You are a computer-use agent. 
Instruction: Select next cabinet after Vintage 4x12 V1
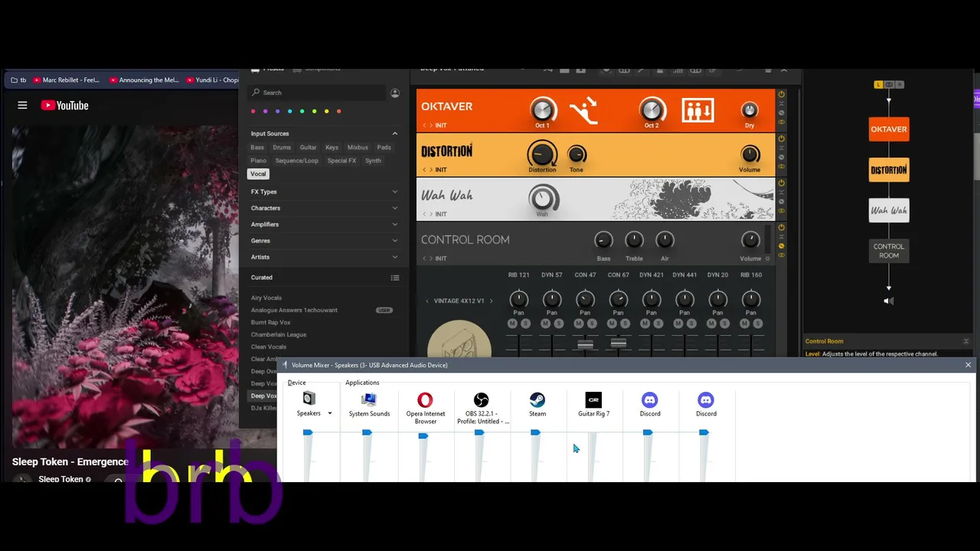(491, 301)
